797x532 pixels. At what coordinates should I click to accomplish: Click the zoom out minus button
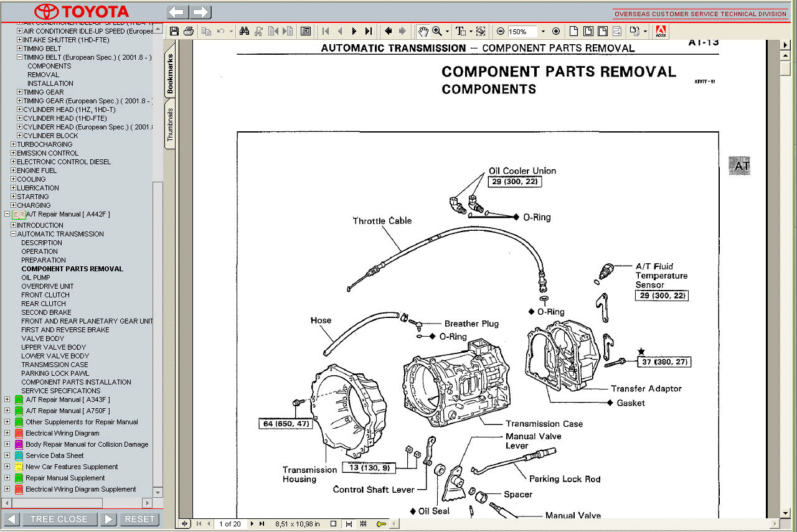coord(501,31)
